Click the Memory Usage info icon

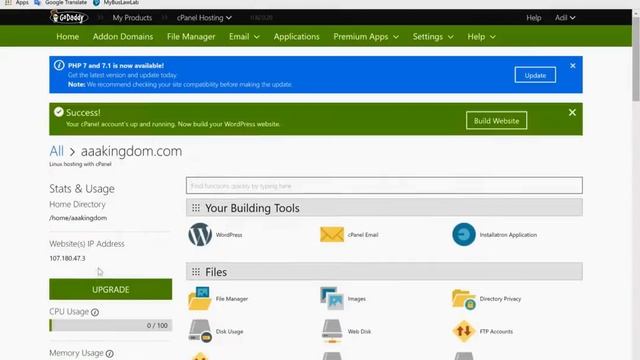(109, 353)
